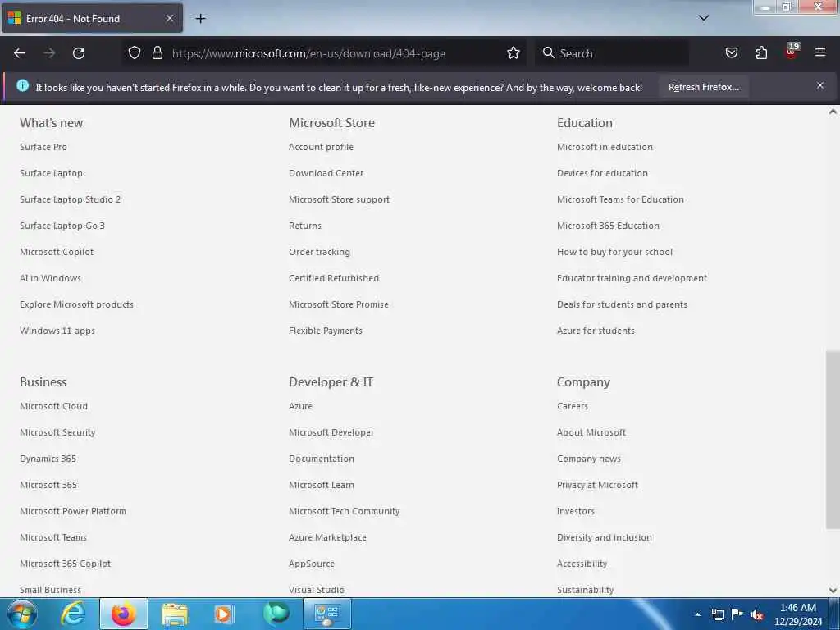The width and height of the screenshot is (840, 630).
Task: Open the Flexible Payments link
Action: click(x=326, y=331)
